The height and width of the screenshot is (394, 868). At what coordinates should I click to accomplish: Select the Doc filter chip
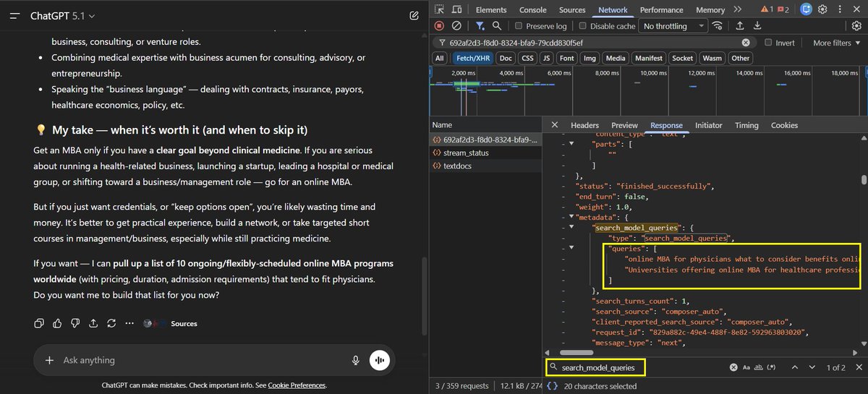[506, 58]
